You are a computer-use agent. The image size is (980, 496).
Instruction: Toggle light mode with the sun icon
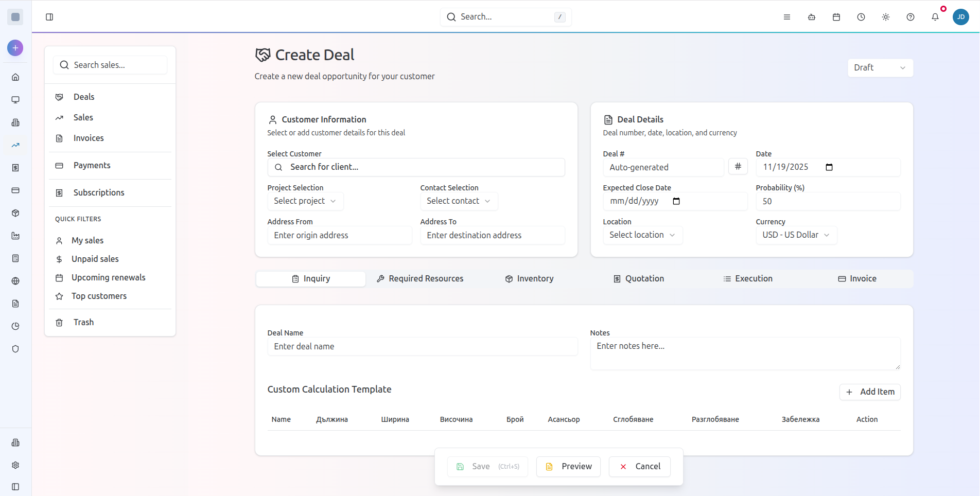[x=885, y=17]
